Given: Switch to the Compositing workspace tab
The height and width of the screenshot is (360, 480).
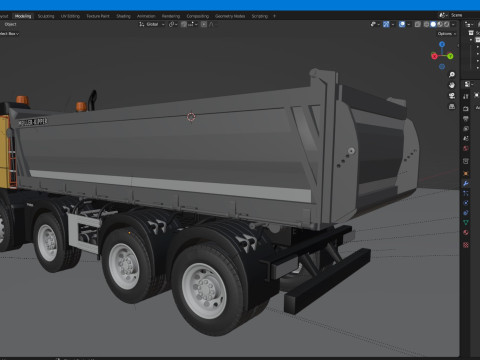Looking at the screenshot, I should pos(198,16).
